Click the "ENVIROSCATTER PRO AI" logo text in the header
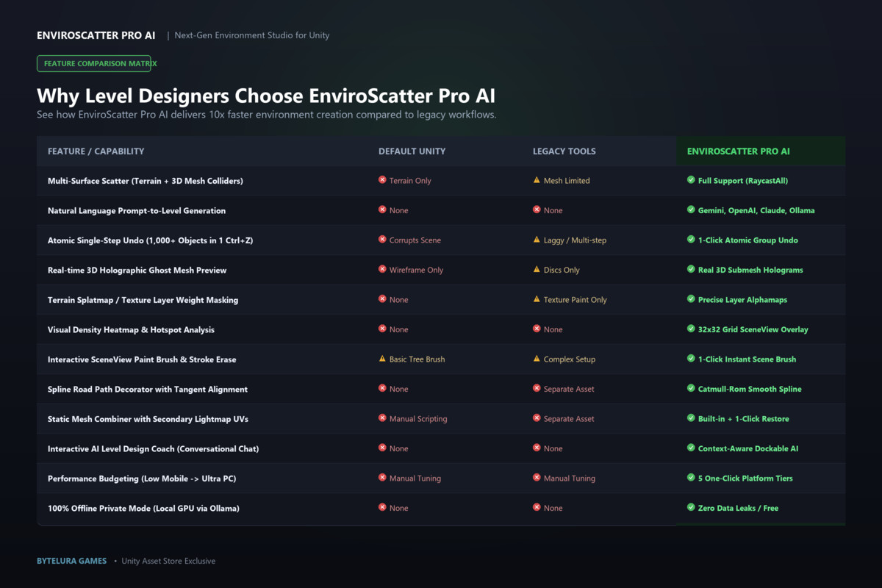Viewport: 882px width, 588px height. point(96,35)
